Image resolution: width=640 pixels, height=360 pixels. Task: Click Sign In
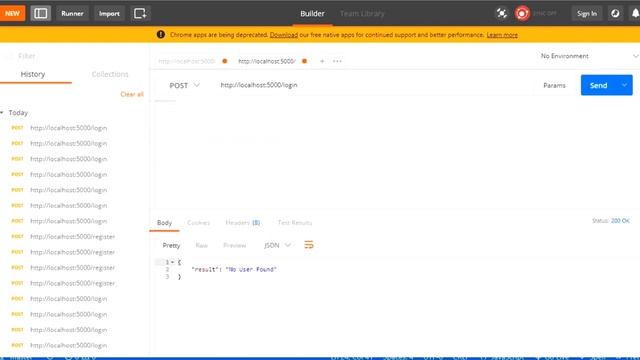pyautogui.click(x=587, y=13)
